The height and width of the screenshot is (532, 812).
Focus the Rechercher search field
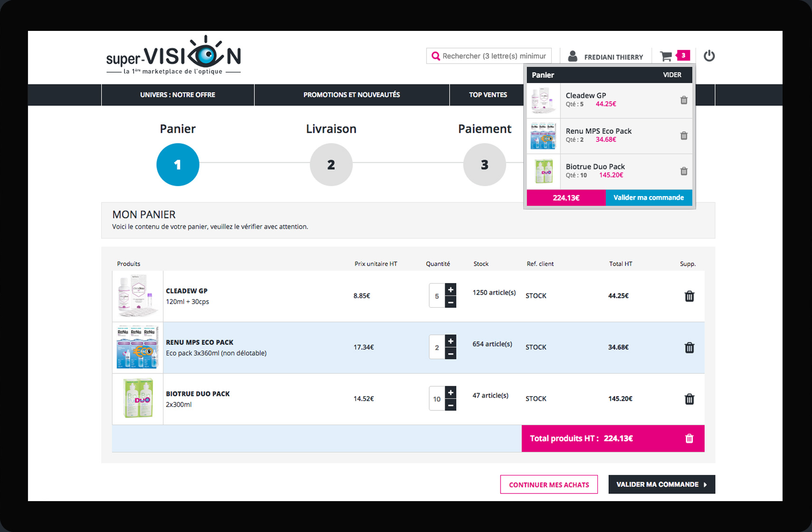click(494, 56)
